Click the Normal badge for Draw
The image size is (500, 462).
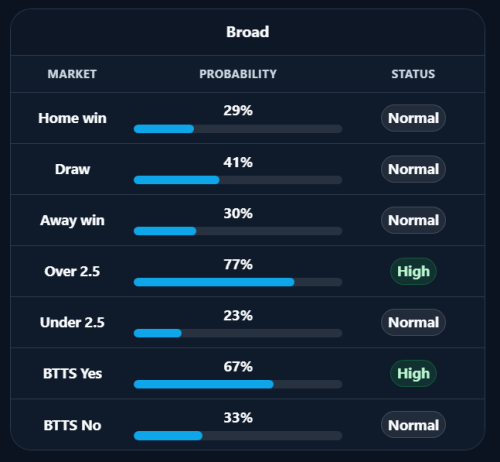point(413,169)
